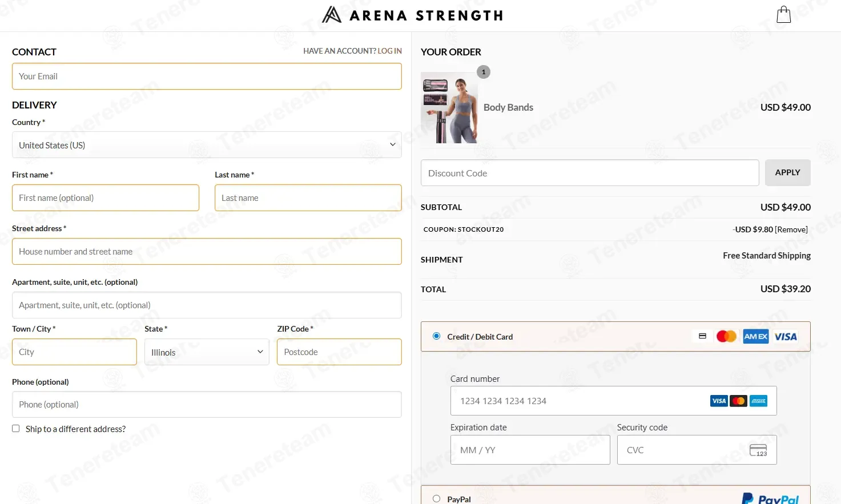Click the CVC security code field
Image resolution: width=841 pixels, height=504 pixels.
697,450
